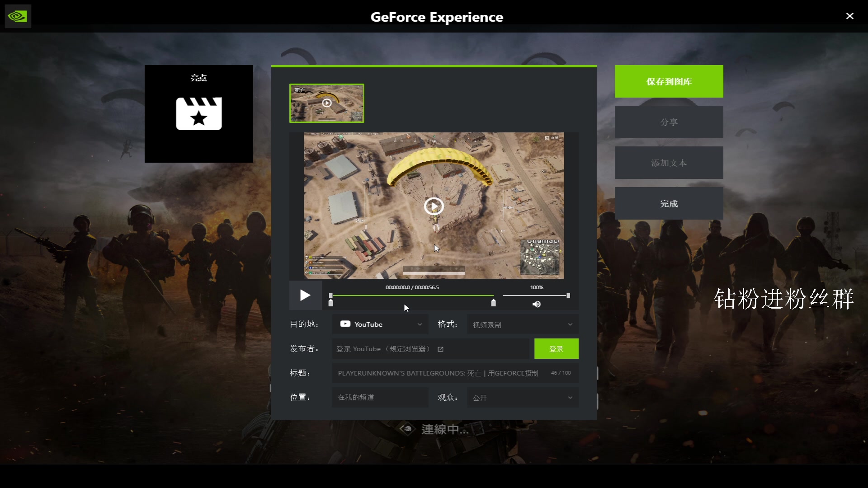Screen dimensions: 868x488
Task: Mute audio with the speaker icon
Action: click(x=536, y=304)
